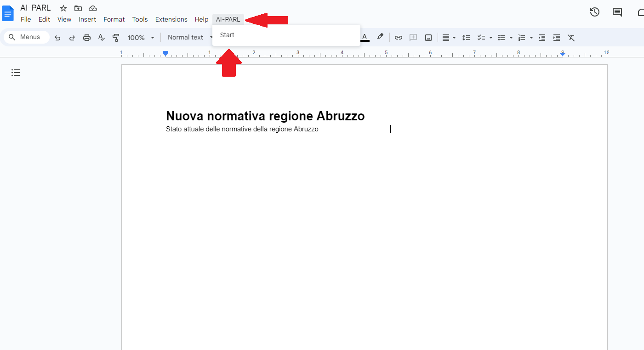This screenshot has height=350, width=644.
Task: Click the undo arrow icon
Action: (x=57, y=38)
